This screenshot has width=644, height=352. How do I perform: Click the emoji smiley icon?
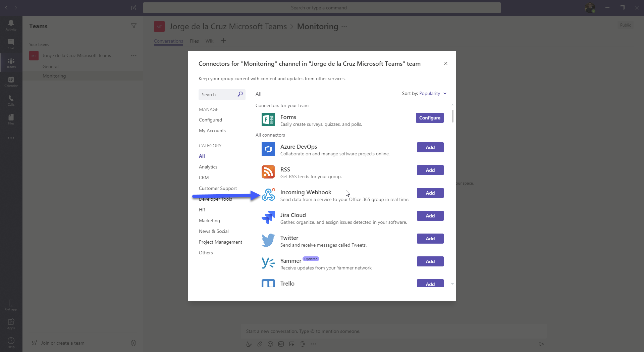click(x=270, y=344)
